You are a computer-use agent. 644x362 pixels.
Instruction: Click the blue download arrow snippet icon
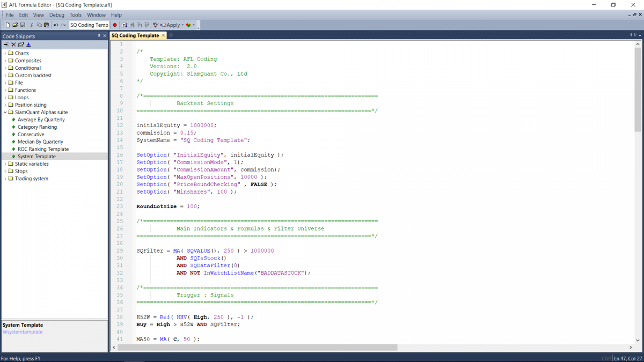pos(28,45)
